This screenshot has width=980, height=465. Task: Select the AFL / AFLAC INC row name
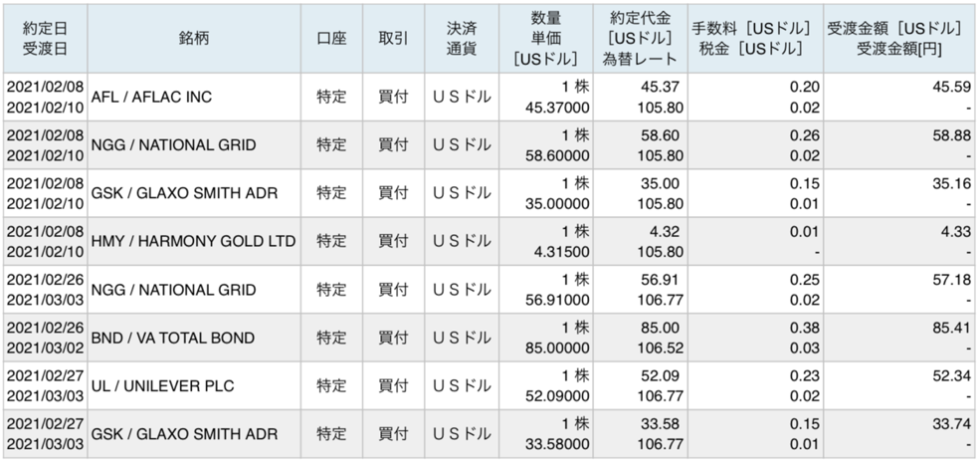(x=152, y=97)
